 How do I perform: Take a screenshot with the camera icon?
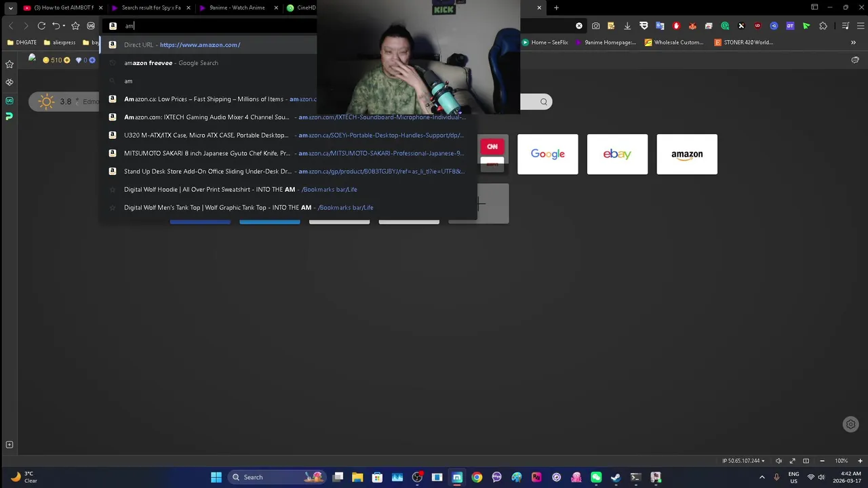595,26
